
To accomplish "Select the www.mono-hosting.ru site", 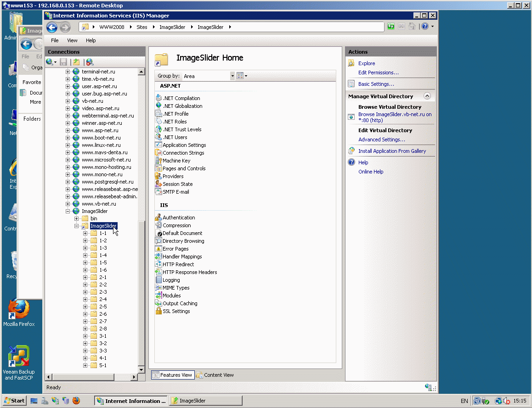I will click(106, 167).
